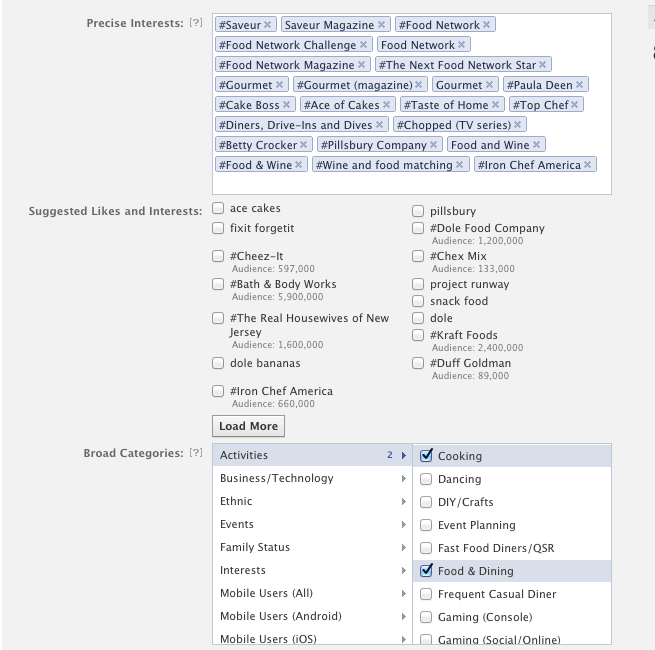The height and width of the screenshot is (650, 655).
Task: Delete the #Cake Boss tag
Action: (286, 105)
